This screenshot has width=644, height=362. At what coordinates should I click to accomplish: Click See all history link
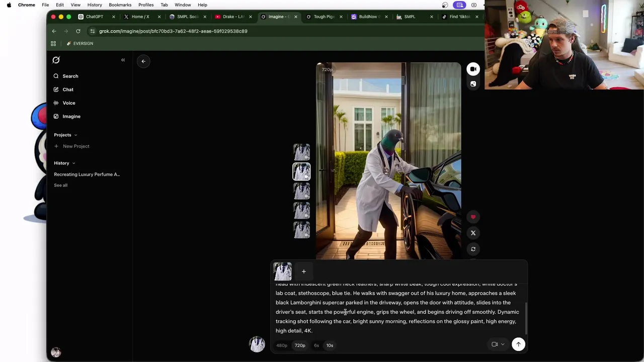60,185
